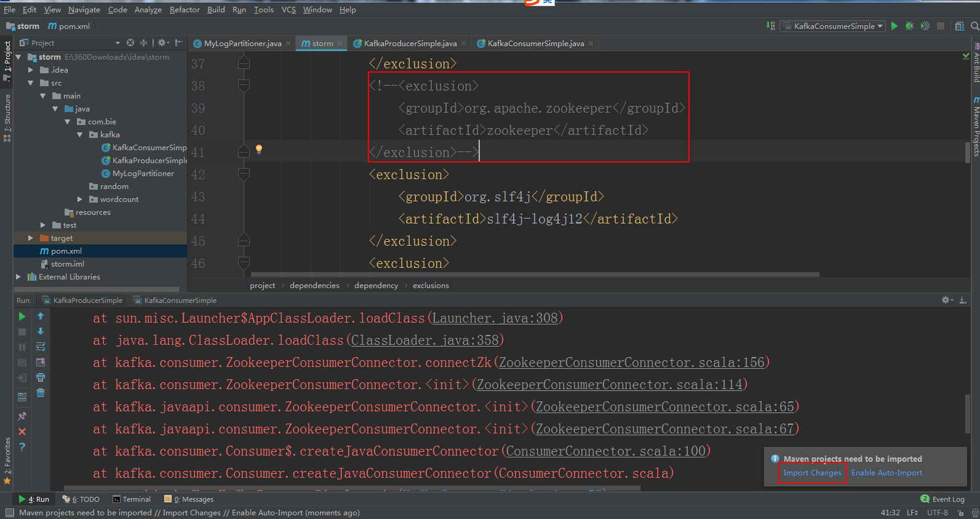Image resolution: width=980 pixels, height=519 pixels.
Task: Click the Run console horizontal scrollbar
Action: [x=352, y=488]
